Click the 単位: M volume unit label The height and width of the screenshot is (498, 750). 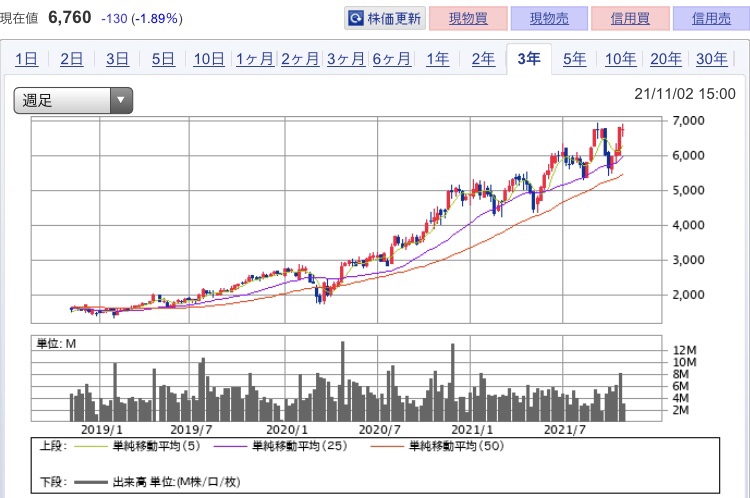(56, 343)
